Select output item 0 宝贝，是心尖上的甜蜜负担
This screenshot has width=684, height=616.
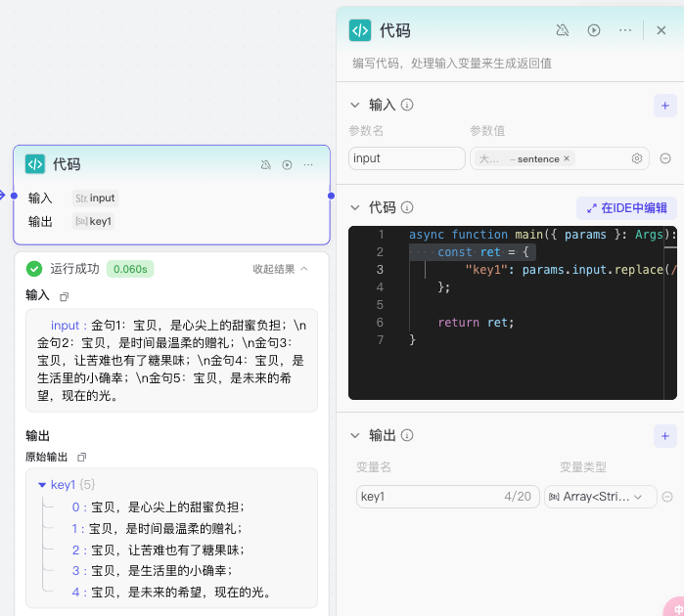point(158,507)
